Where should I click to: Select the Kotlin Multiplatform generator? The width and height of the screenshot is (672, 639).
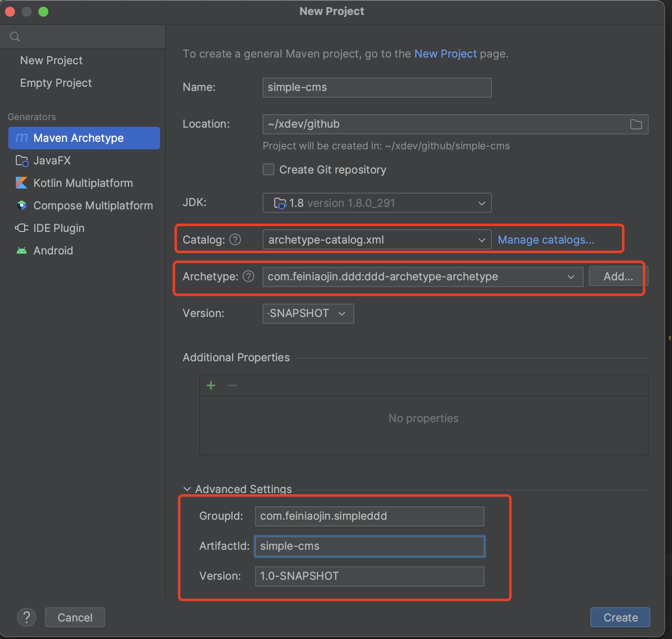click(x=83, y=183)
